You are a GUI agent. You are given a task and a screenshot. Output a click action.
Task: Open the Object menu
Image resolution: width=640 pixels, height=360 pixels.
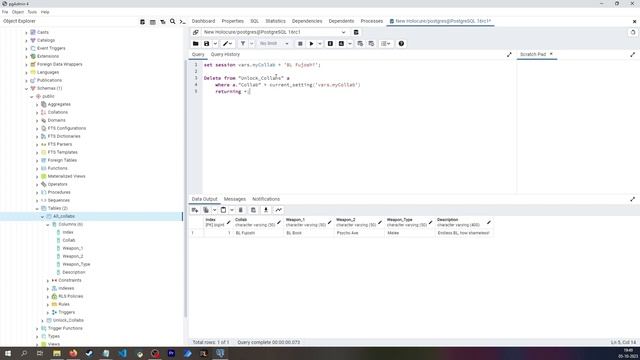(x=18, y=12)
